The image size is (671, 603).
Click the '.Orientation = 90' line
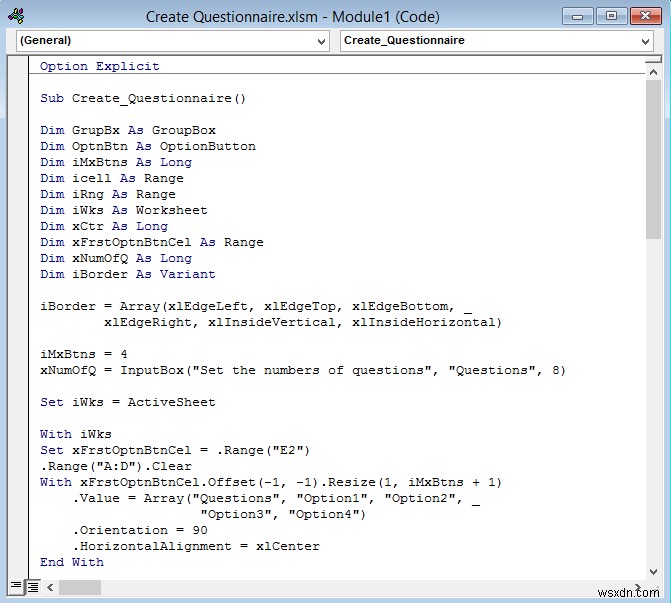click(140, 531)
